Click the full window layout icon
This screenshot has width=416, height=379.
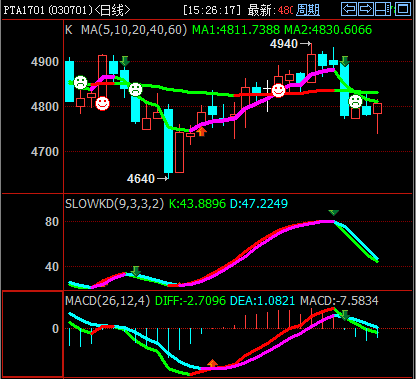pyautogui.click(x=403, y=9)
